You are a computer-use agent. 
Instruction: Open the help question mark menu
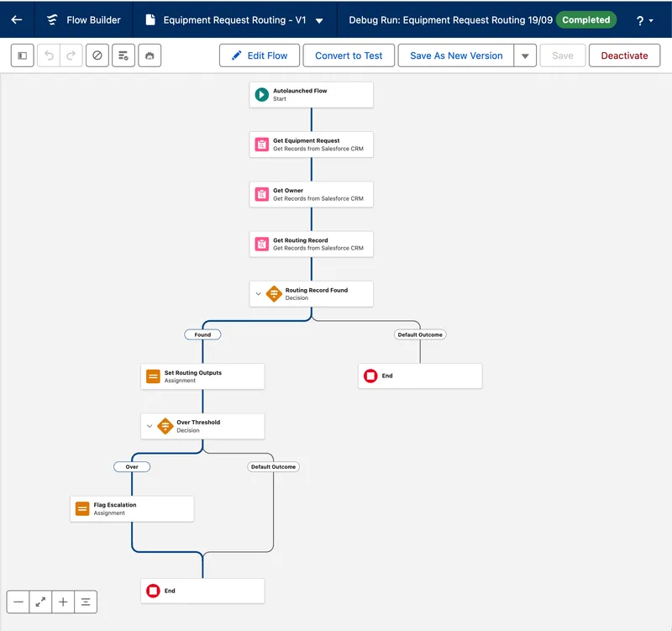[644, 20]
